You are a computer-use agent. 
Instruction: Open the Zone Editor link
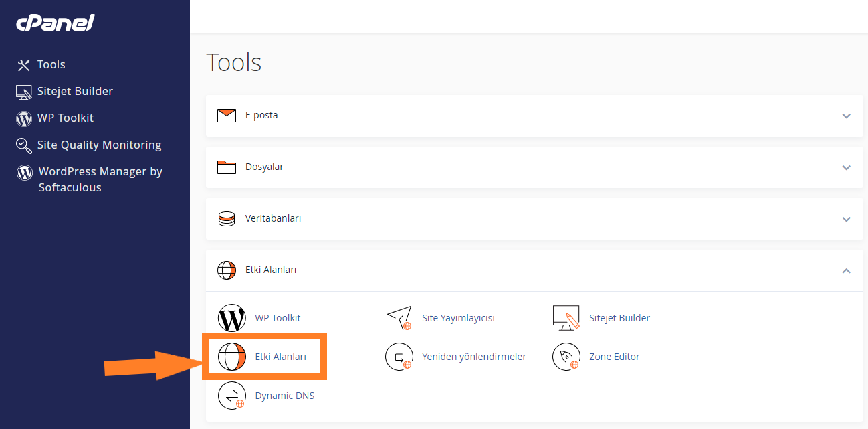[x=615, y=357]
